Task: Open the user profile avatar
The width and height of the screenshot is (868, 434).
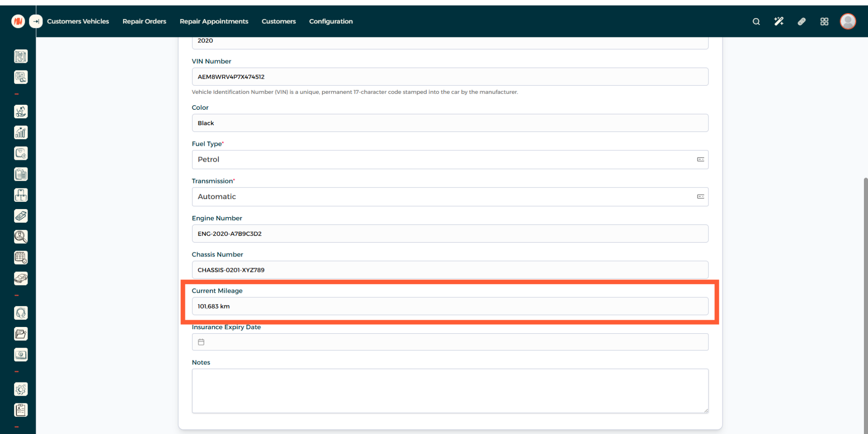Action: click(848, 21)
